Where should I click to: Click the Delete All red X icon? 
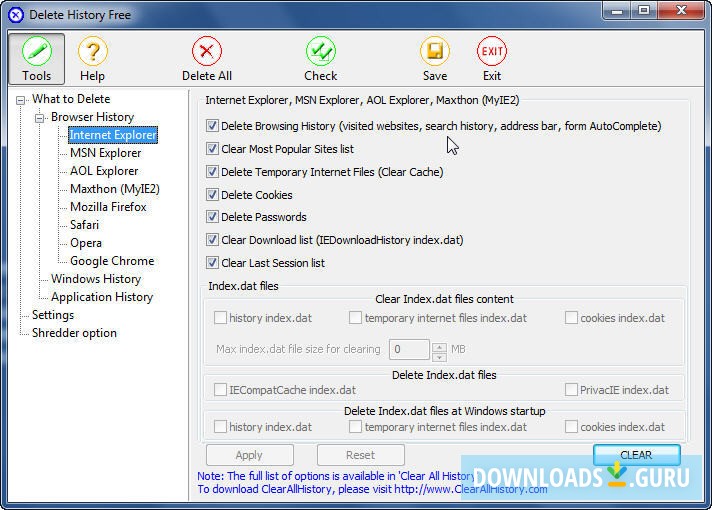point(207,51)
